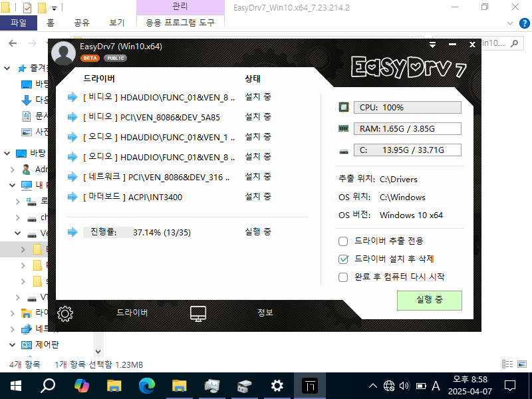This screenshot has height=399, width=532.
Task: Open EasyDrv7 settings gear icon
Action: coord(65,314)
